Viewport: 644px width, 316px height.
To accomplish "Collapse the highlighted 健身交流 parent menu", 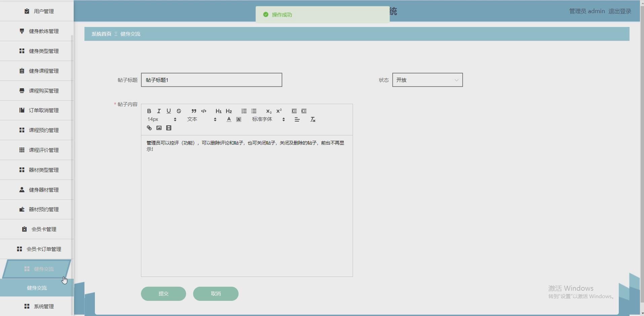I will 37,269.
